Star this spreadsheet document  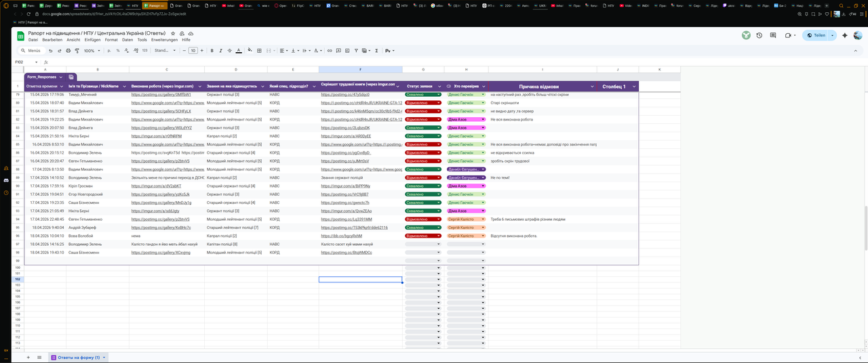click(x=174, y=33)
